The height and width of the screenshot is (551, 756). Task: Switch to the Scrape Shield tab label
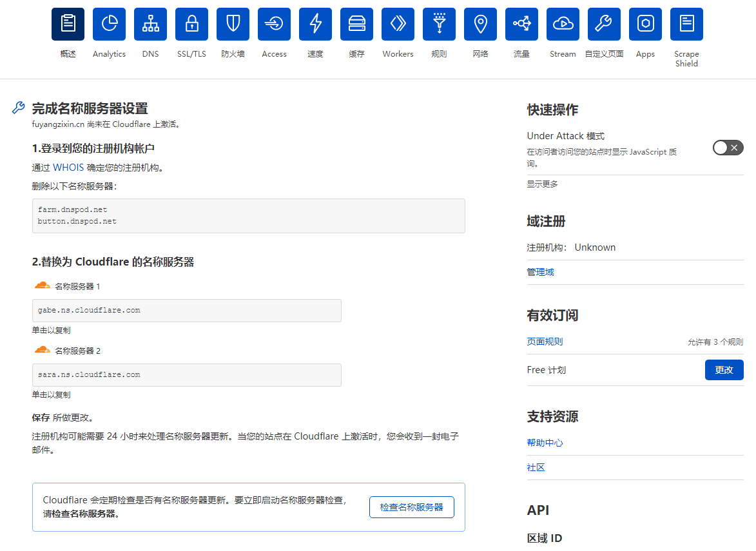(x=686, y=59)
